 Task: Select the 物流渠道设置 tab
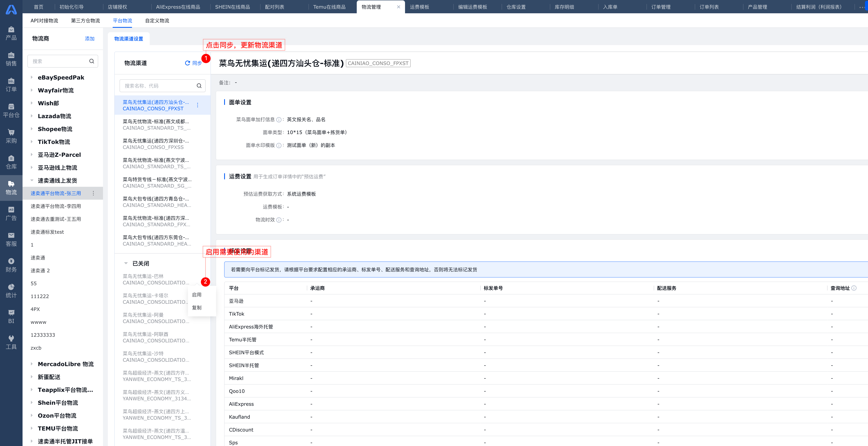(129, 39)
